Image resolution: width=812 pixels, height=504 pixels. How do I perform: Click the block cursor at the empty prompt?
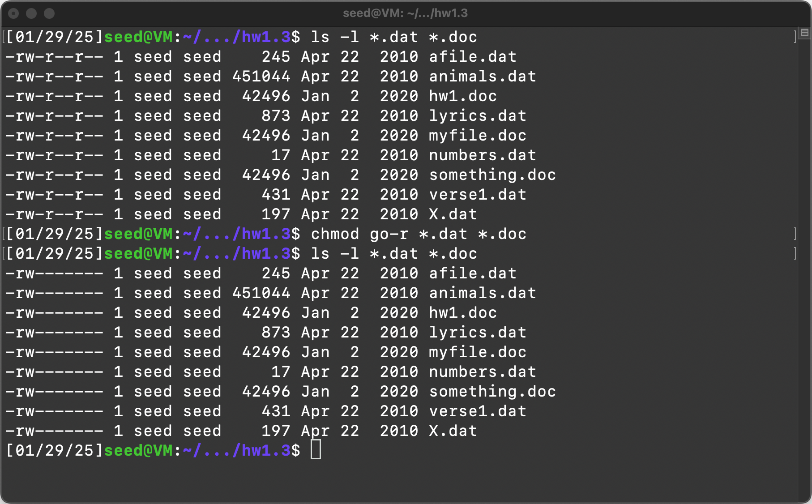tap(316, 450)
